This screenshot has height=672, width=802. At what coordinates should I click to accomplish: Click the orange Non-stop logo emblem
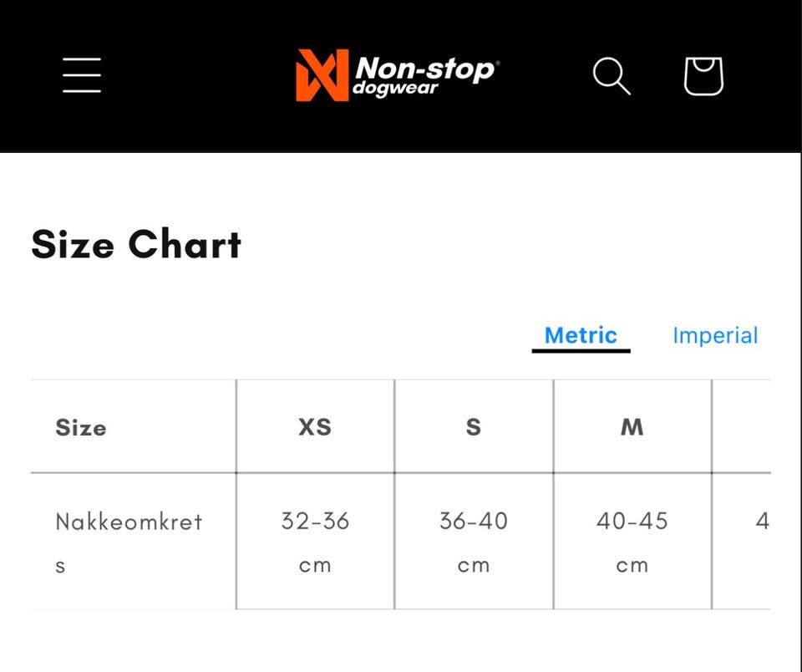321,75
